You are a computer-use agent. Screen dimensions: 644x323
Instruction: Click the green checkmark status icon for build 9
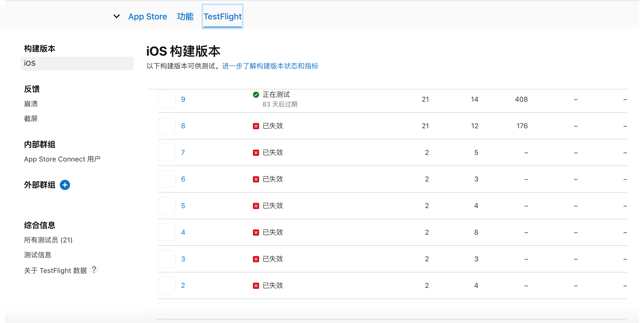pyautogui.click(x=256, y=95)
